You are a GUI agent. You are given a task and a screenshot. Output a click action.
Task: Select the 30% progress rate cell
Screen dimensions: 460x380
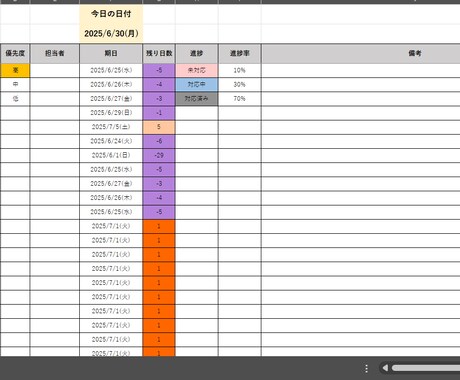tap(240, 85)
